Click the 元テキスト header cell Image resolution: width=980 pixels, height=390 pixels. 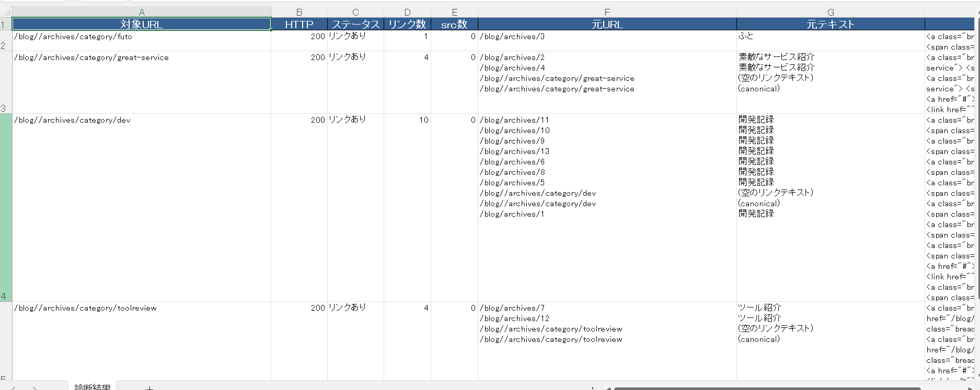(x=830, y=24)
